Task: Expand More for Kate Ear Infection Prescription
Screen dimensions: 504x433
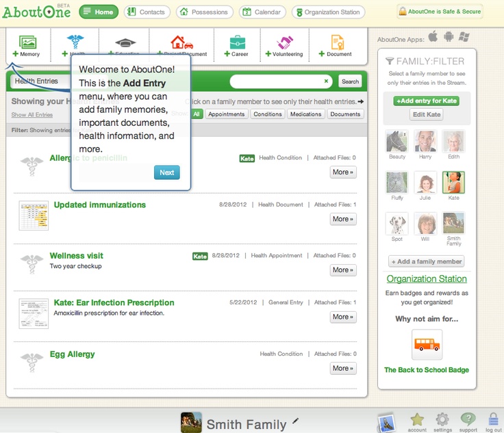Action: (x=343, y=317)
